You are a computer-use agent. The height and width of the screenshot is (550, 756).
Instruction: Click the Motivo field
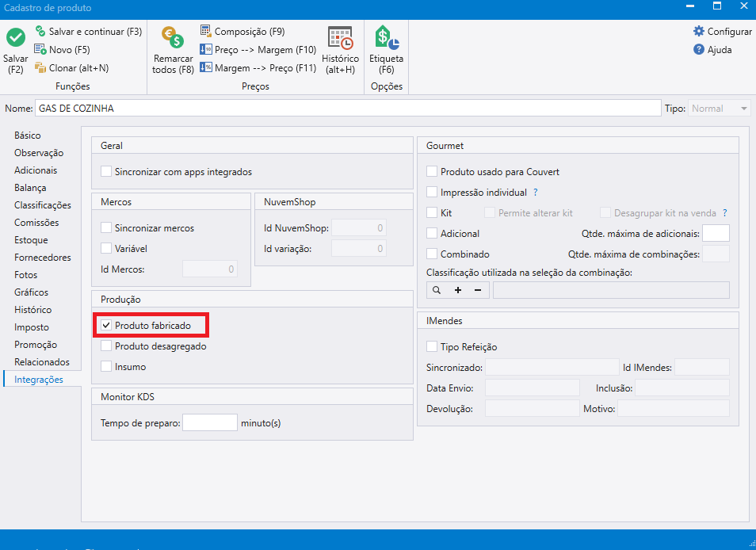click(x=673, y=409)
